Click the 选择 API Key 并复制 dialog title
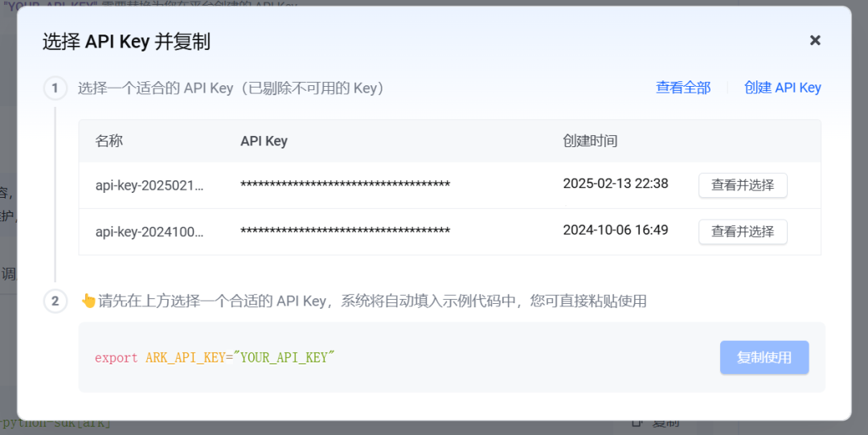The image size is (868, 435). pyautogui.click(x=126, y=42)
